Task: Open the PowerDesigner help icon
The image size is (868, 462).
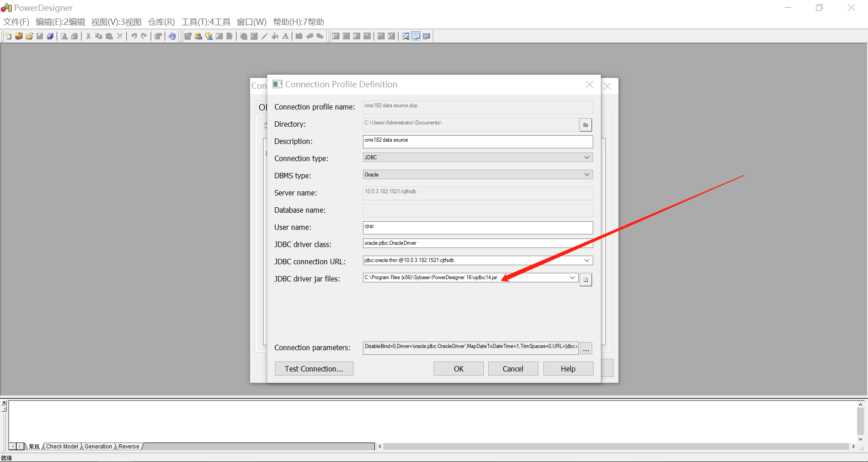Action: click(172, 36)
